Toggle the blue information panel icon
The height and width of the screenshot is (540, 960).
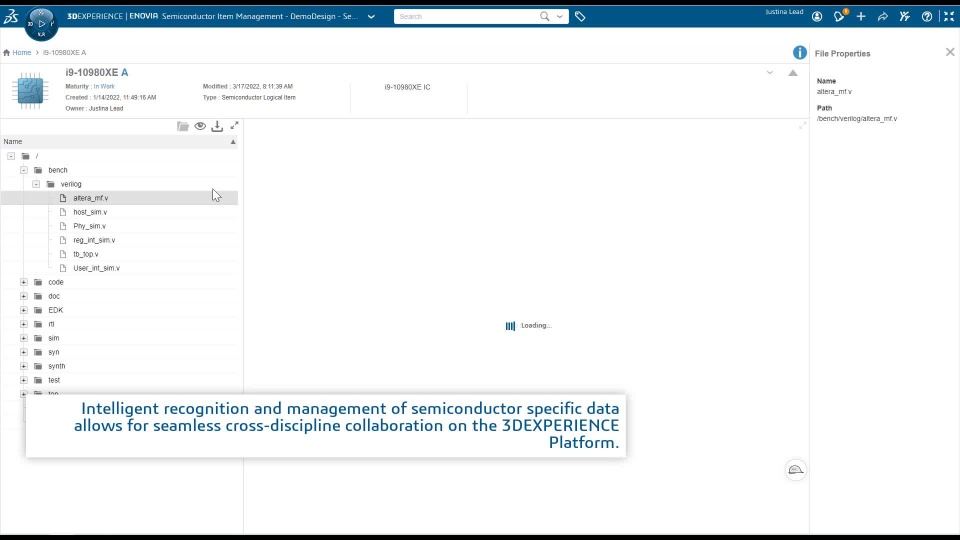click(800, 53)
